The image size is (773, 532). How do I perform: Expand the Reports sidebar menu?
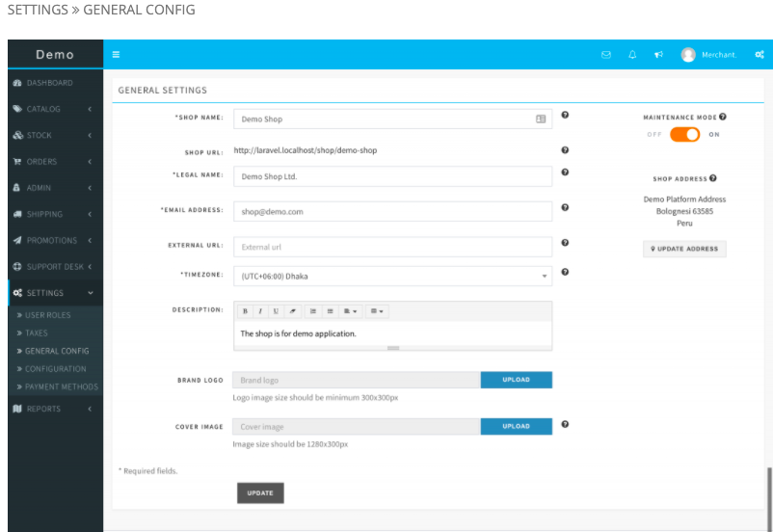click(55, 409)
